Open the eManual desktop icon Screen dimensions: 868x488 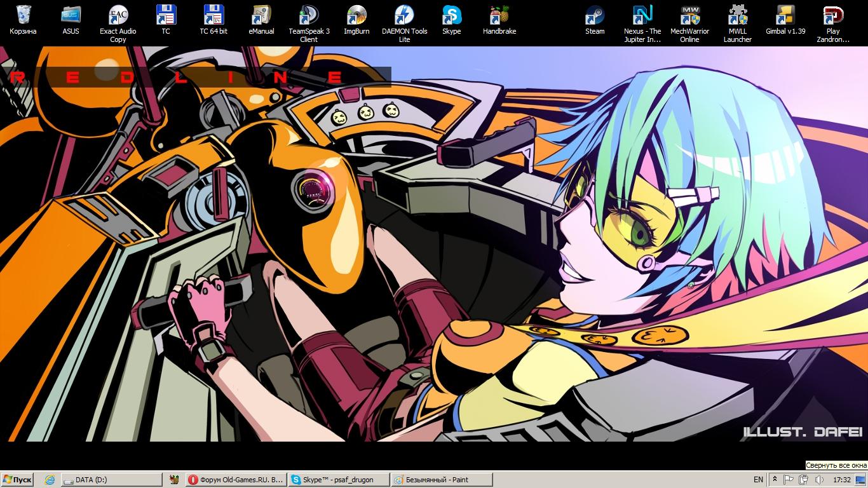(x=261, y=16)
